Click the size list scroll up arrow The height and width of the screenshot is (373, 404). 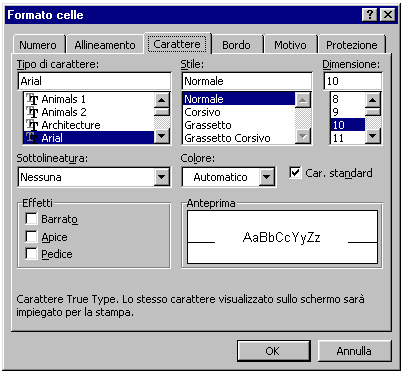point(373,100)
